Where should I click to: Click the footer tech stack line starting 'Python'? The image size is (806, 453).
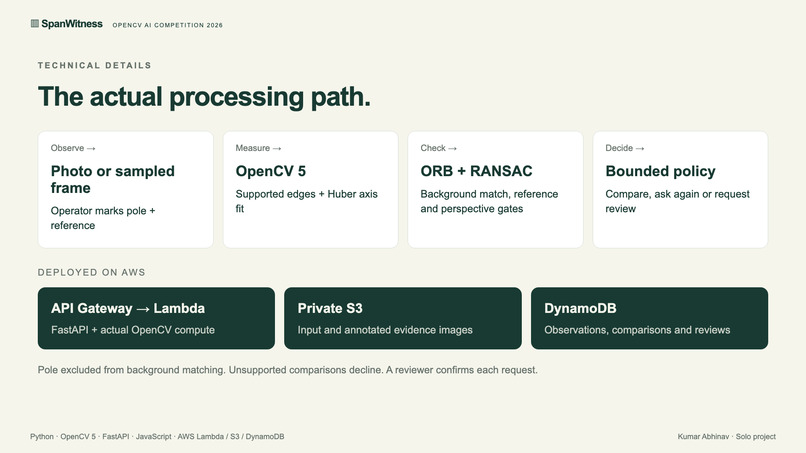click(157, 437)
